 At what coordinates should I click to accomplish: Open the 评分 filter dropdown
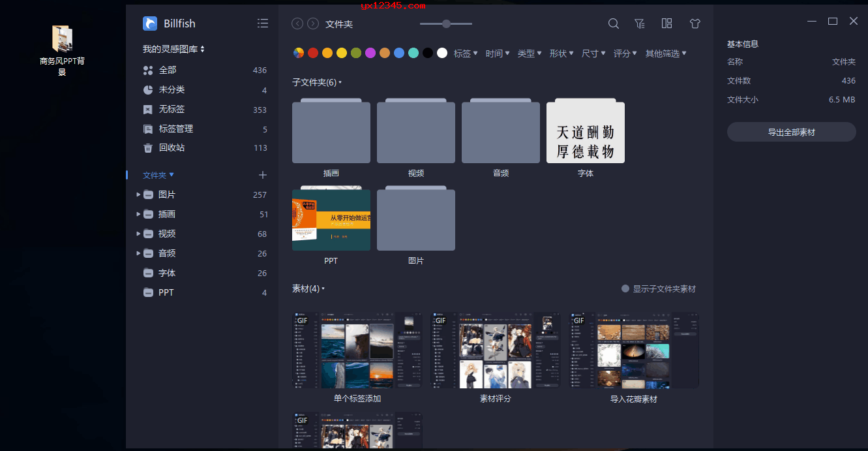[625, 54]
